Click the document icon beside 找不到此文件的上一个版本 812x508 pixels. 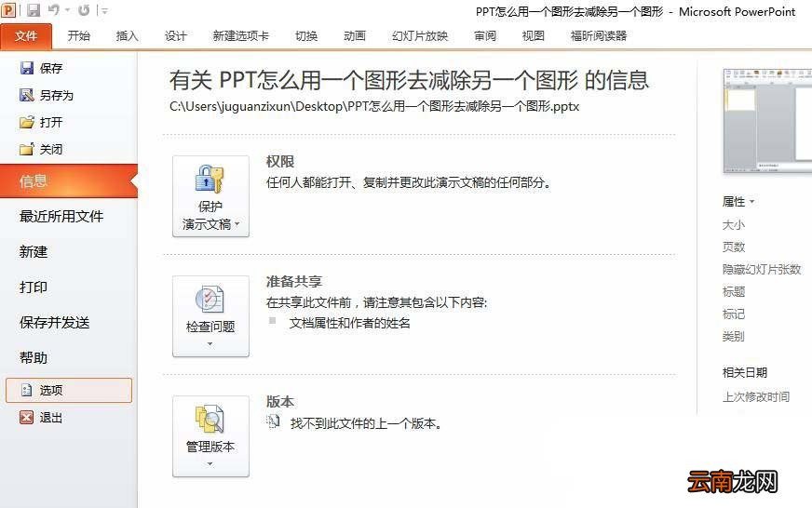(273, 422)
